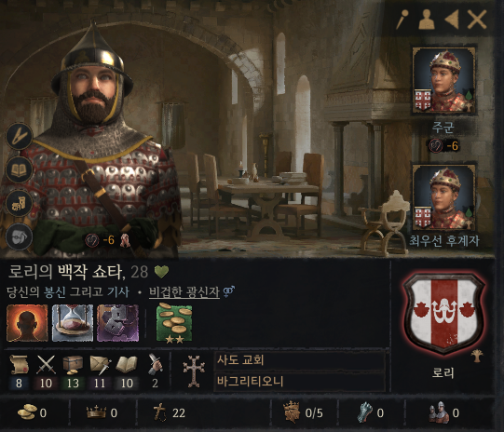Select the 최우선 후계자 heir portrait
Screen dimensions: 504x432
click(443, 198)
